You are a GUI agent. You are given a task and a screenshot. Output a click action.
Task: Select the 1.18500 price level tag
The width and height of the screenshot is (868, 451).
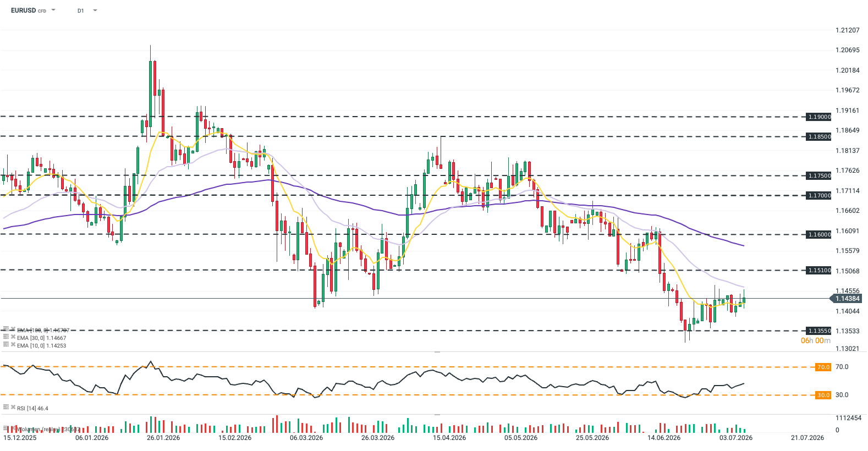[x=819, y=136]
